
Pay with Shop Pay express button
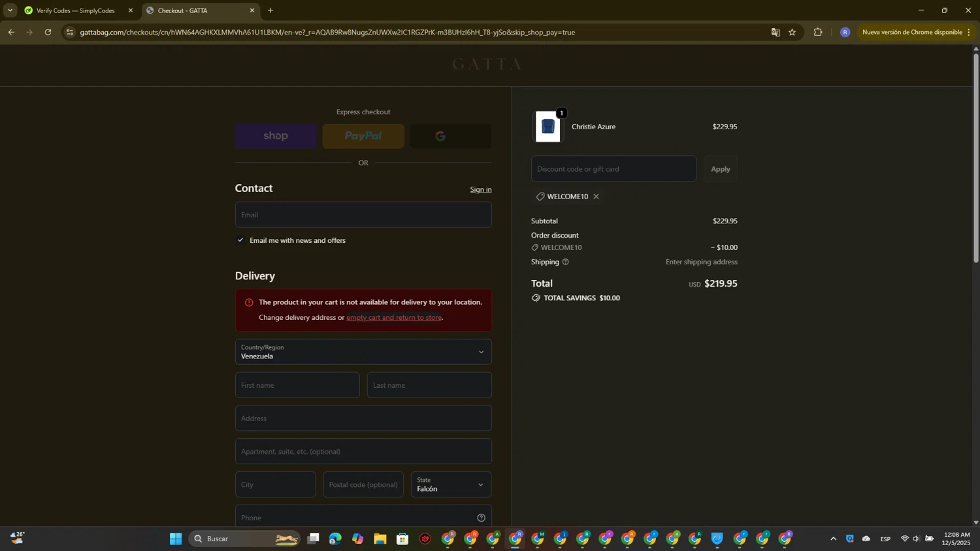point(276,136)
